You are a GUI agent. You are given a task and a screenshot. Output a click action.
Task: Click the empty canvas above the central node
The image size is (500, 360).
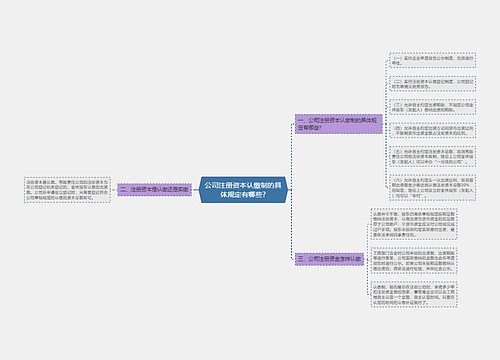[x=243, y=100]
